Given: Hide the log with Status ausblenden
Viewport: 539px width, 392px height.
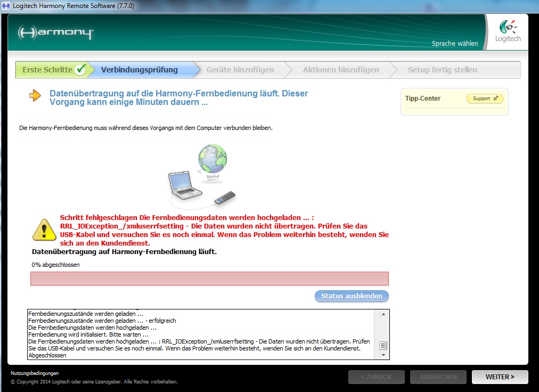Looking at the screenshot, I should tap(352, 296).
